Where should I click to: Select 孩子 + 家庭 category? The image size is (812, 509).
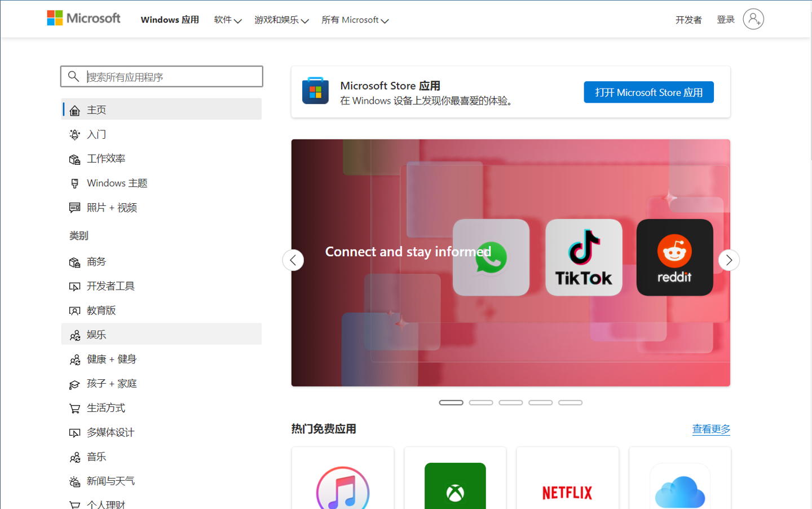tap(161, 384)
